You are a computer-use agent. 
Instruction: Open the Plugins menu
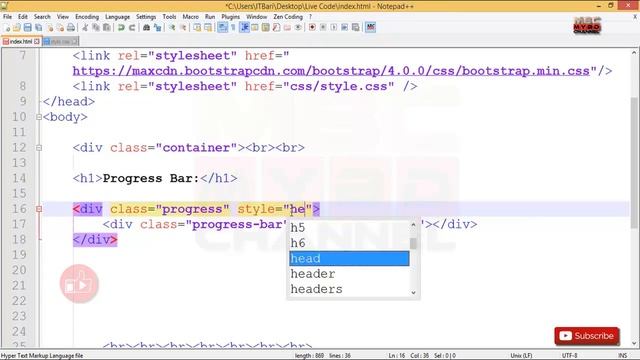[x=230, y=17]
